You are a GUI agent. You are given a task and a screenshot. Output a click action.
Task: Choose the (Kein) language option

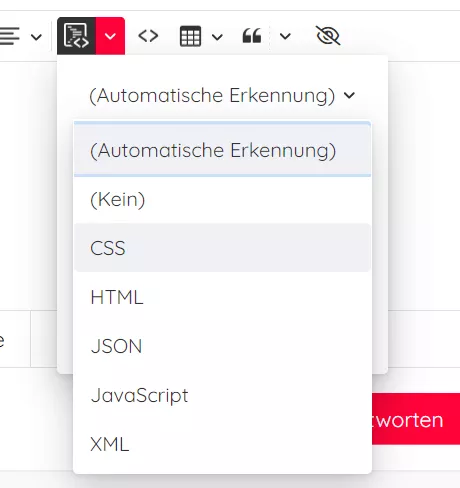(222, 199)
